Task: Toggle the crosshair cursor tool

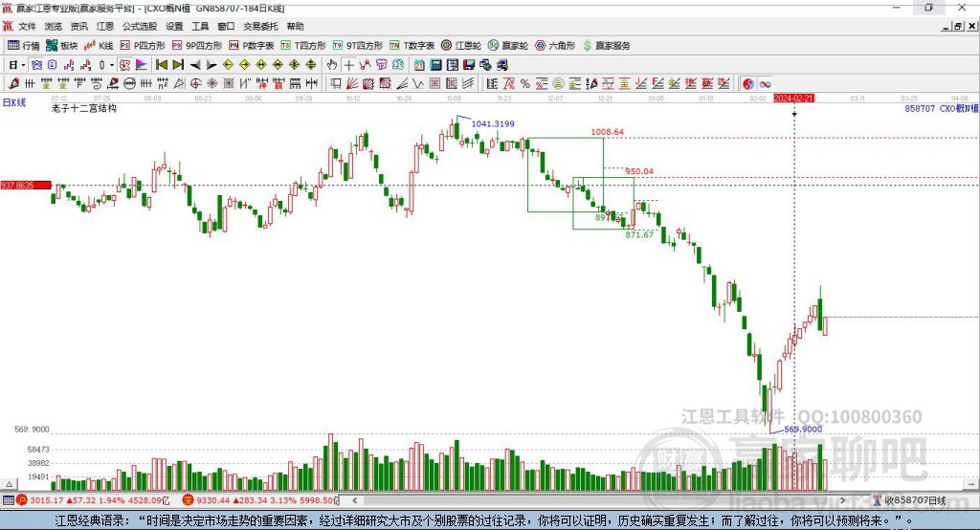Action: [x=348, y=65]
